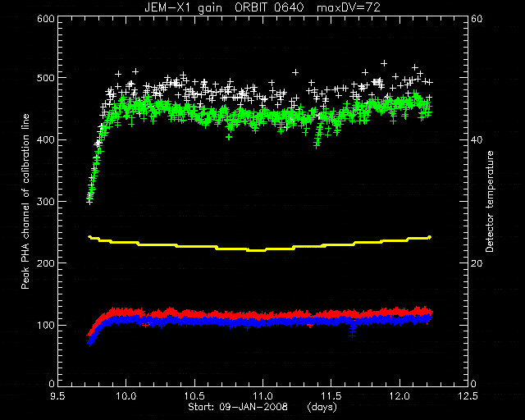Click the lowest point of the yellow temperature curve
The height and width of the screenshot is (420, 525).
coord(256,250)
